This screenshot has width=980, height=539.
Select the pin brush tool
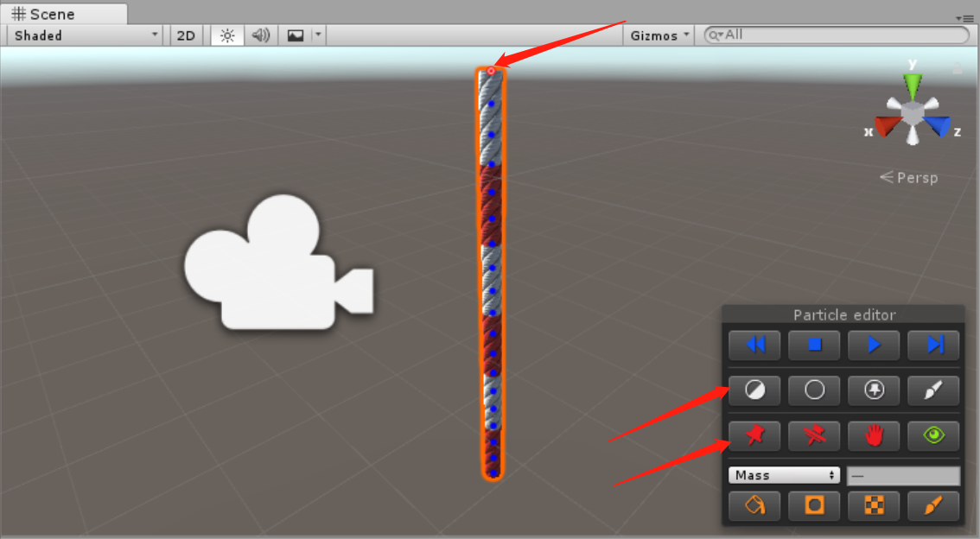pyautogui.click(x=873, y=390)
